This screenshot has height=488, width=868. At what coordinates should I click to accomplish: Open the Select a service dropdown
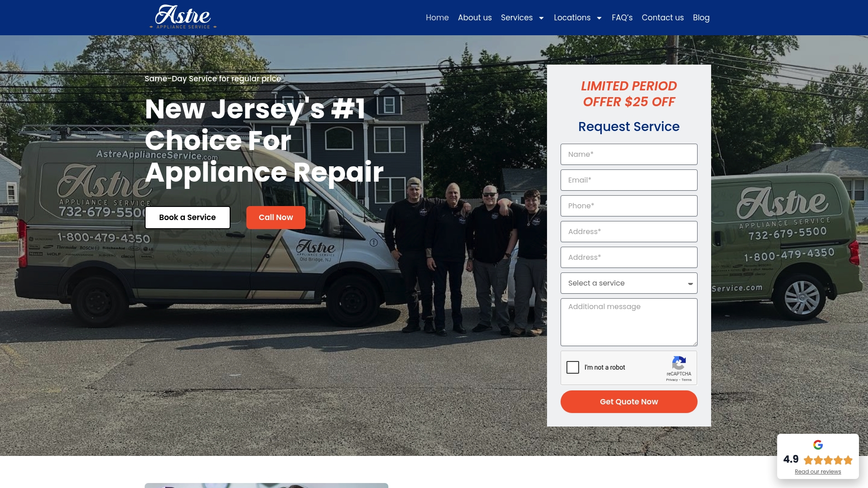click(629, 283)
